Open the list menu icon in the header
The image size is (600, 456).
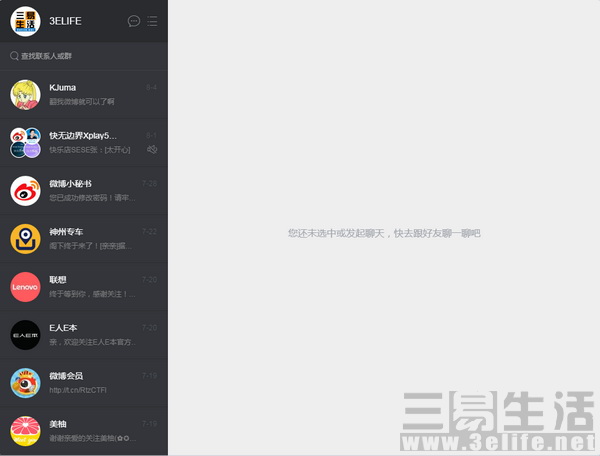point(152,21)
